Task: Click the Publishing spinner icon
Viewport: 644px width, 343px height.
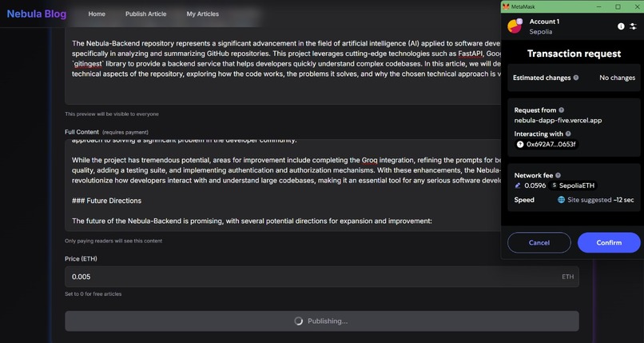Action: coord(299,321)
